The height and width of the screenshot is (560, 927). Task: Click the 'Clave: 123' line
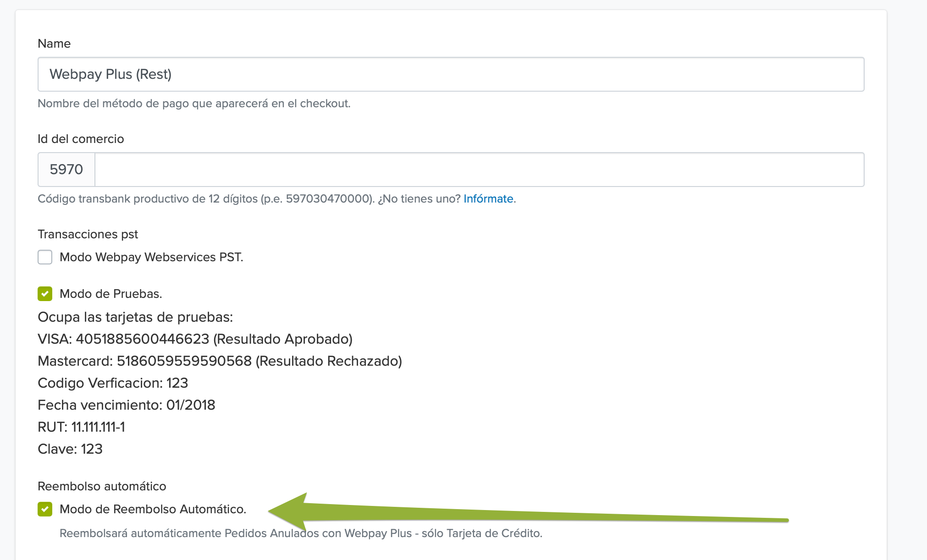coord(70,449)
